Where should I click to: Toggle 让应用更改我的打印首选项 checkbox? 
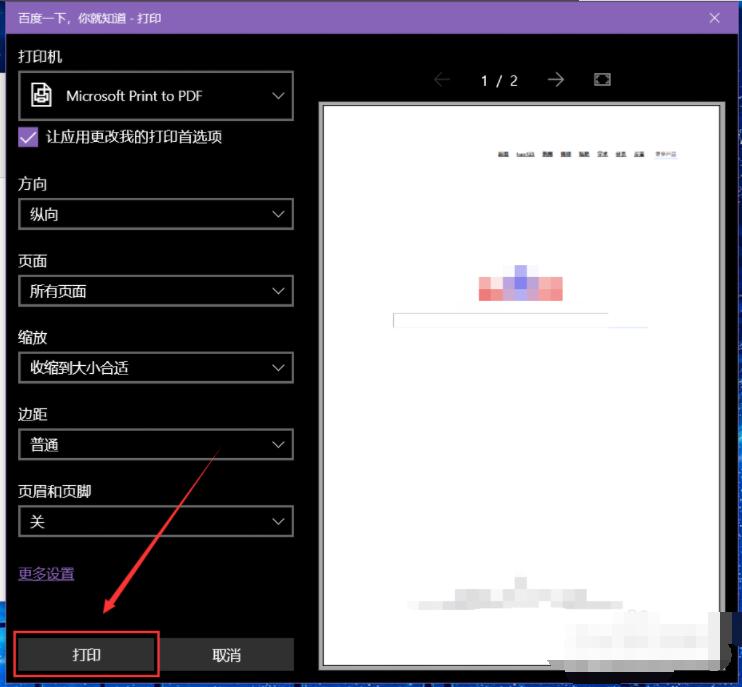pyautogui.click(x=28, y=137)
